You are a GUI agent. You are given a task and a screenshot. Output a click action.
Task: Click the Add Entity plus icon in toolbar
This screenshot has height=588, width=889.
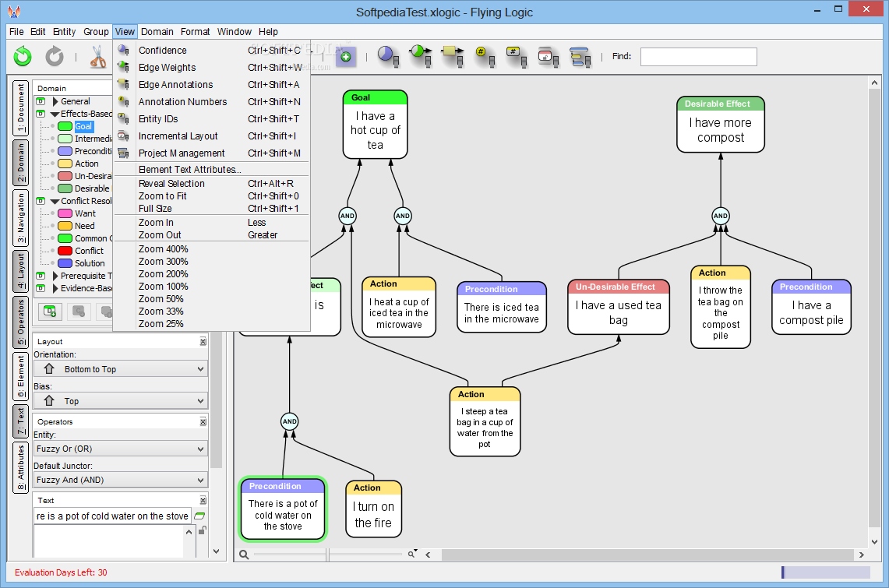pyautogui.click(x=345, y=57)
